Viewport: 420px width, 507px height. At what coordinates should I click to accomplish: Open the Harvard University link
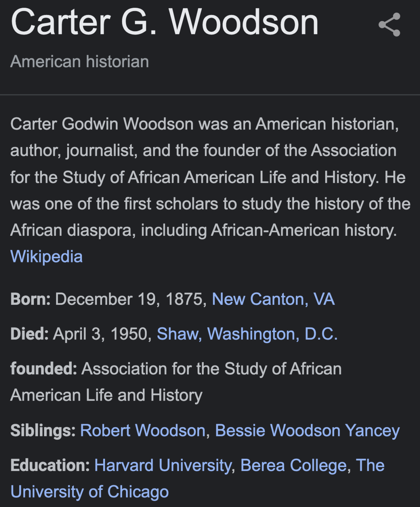pos(163,465)
